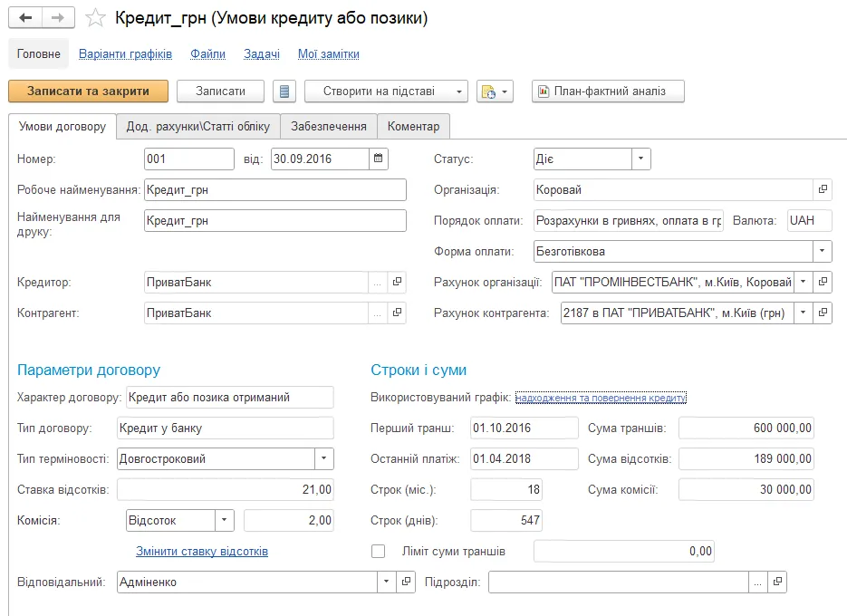
Task: Add to favorites with star icon
Action: tap(96, 18)
